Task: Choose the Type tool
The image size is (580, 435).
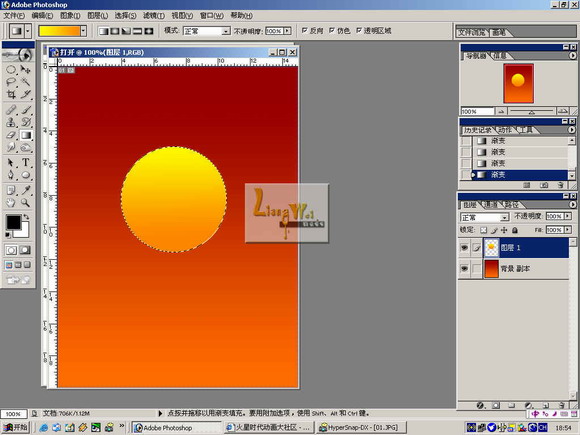Action: click(x=25, y=162)
